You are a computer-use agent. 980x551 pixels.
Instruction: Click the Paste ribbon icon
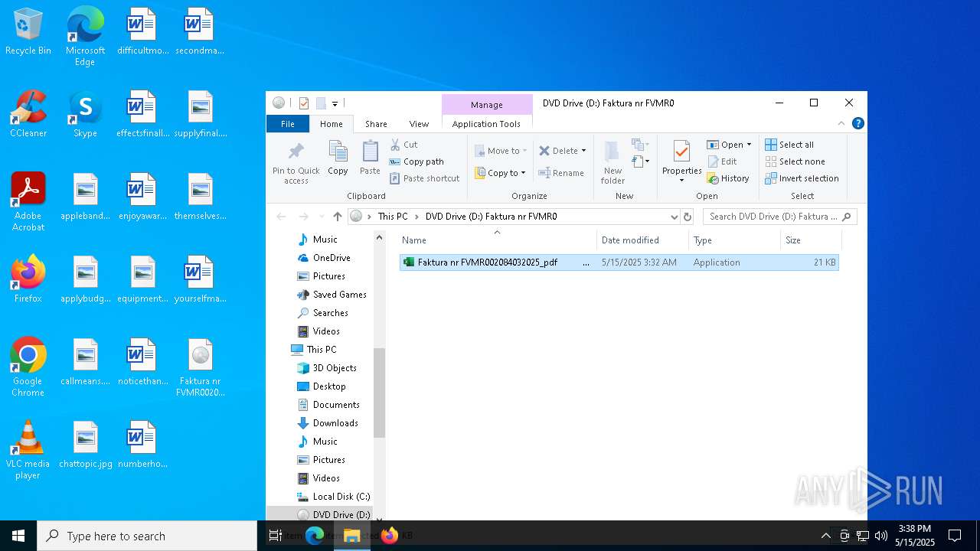[x=370, y=158]
